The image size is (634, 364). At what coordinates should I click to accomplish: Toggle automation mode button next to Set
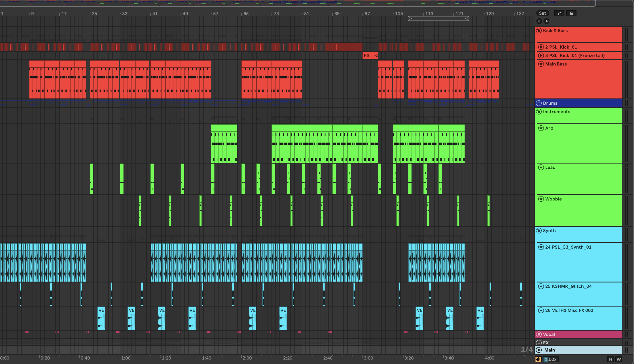pos(559,13)
